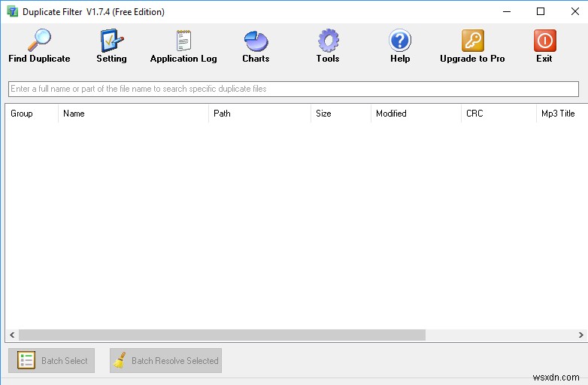Open the Application Log notepad icon

[x=183, y=40]
